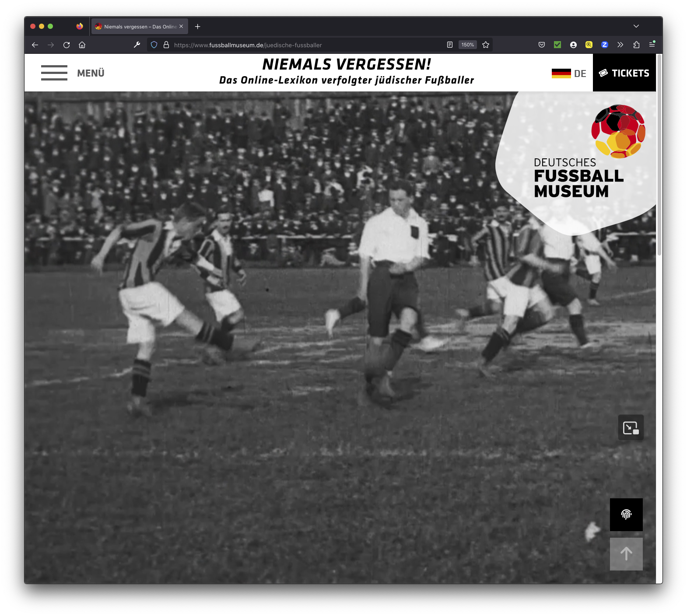This screenshot has width=687, height=616.
Task: Click the picture-in-picture video icon
Action: (631, 427)
